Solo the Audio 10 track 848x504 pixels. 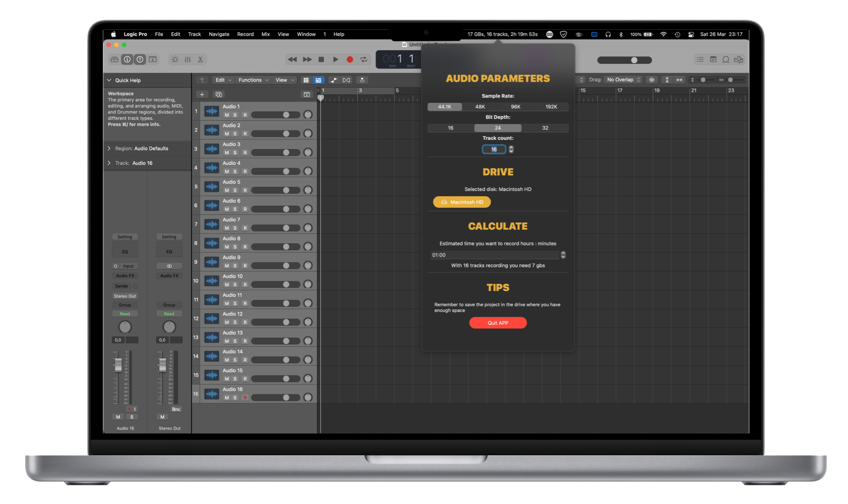(235, 285)
